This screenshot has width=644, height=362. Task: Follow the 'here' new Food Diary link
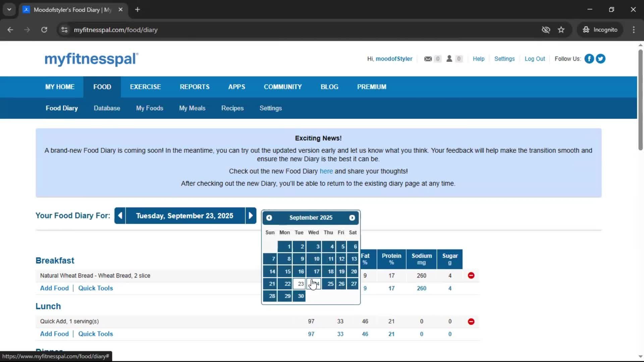click(x=326, y=171)
